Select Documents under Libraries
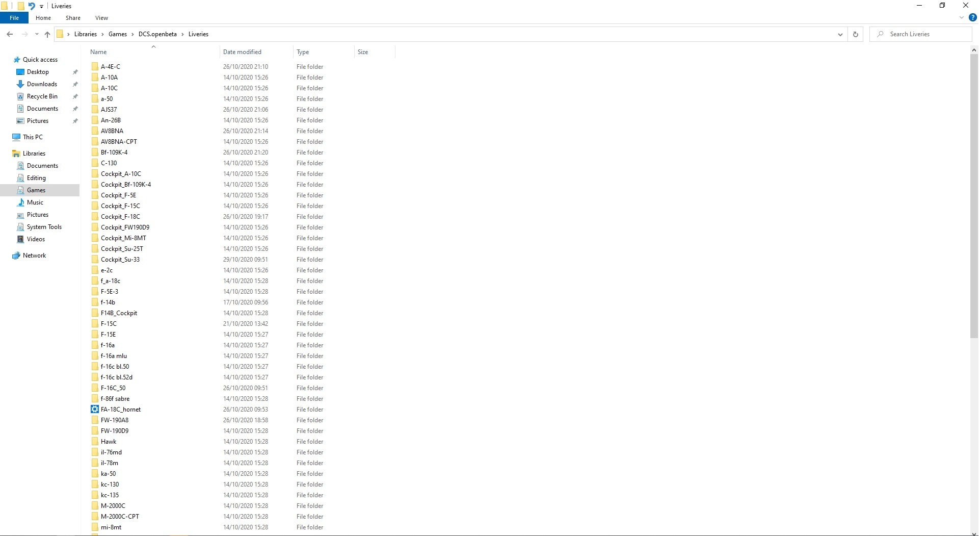Viewport: 980px width, 536px height. click(42, 166)
